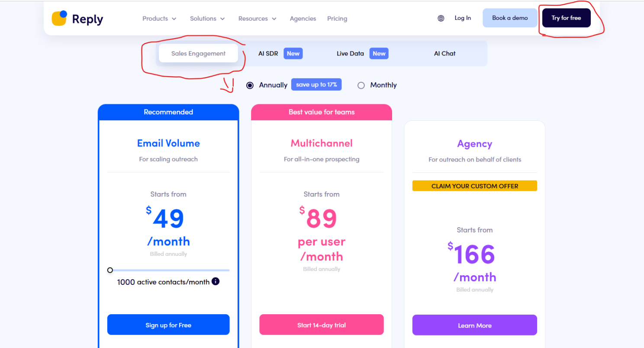
Task: Select the Annually billing radio button
Action: (250, 85)
